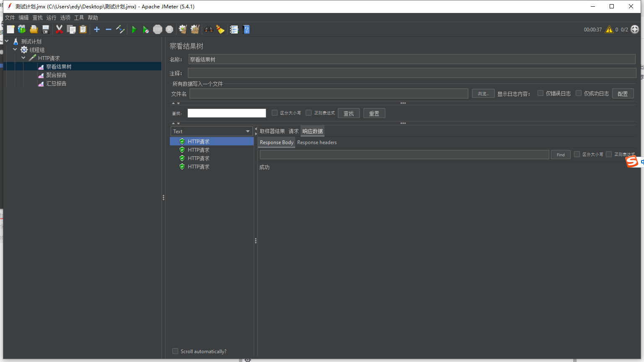The image size is (644, 362).
Task: Collapse the HTTP请求 tree node
Action: point(23,58)
